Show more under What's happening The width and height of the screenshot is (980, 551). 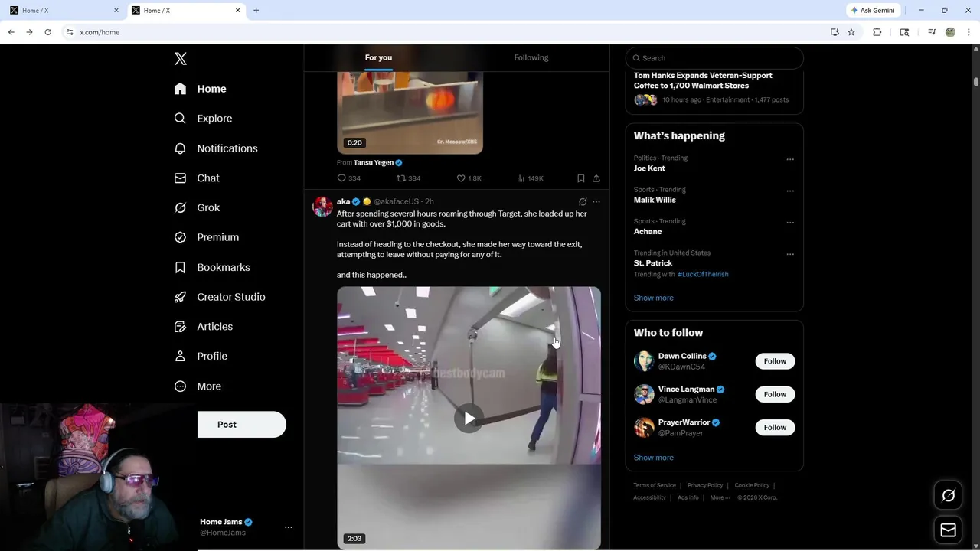pos(653,298)
